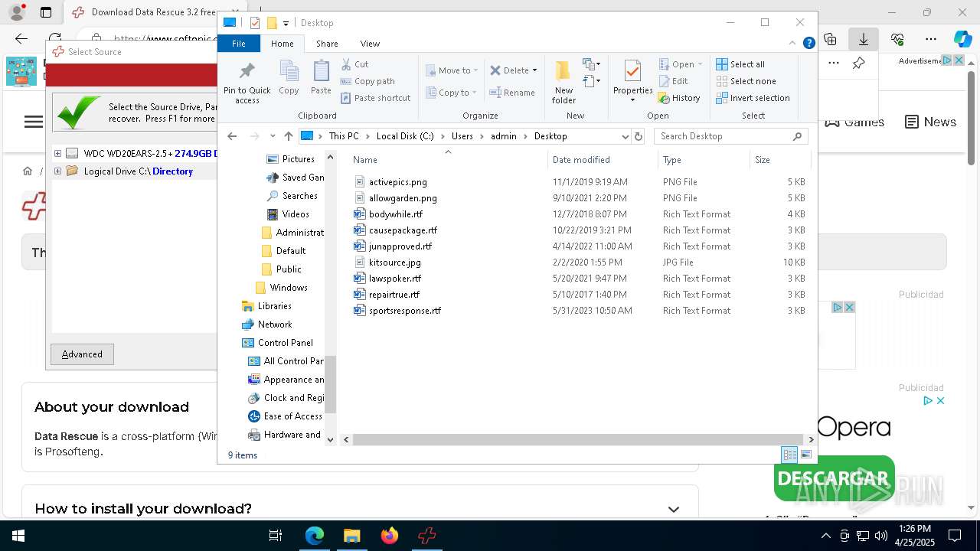Switch to Large icons view
The width and height of the screenshot is (980, 551).
pos(805,455)
